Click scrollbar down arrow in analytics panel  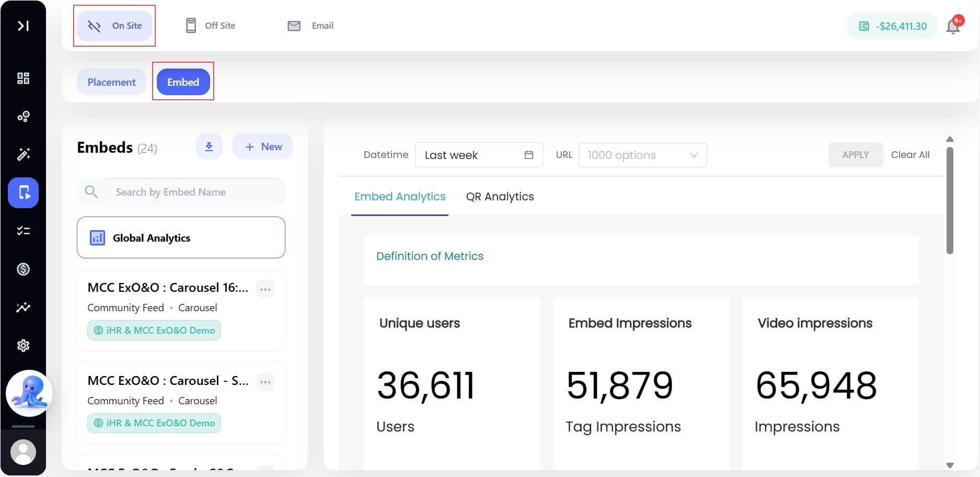coord(950,465)
